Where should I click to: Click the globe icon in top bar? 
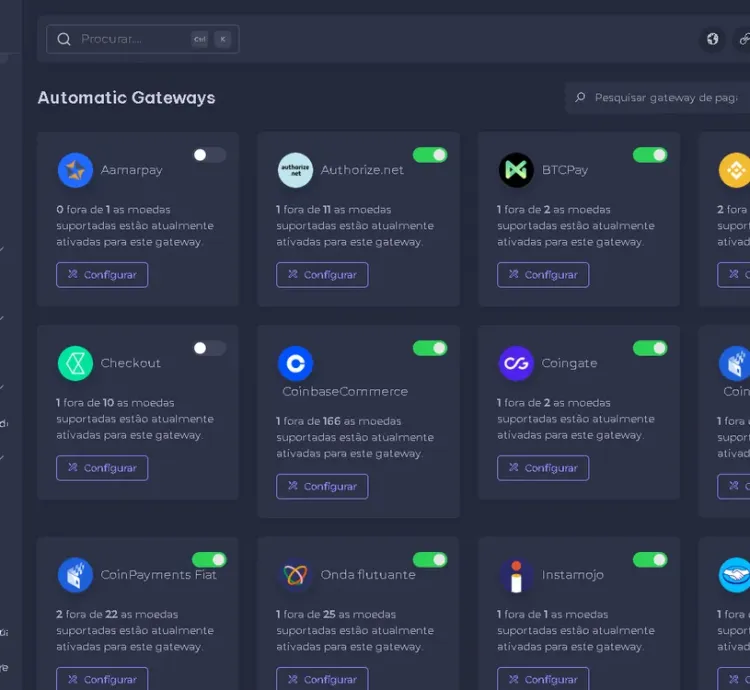tap(712, 39)
